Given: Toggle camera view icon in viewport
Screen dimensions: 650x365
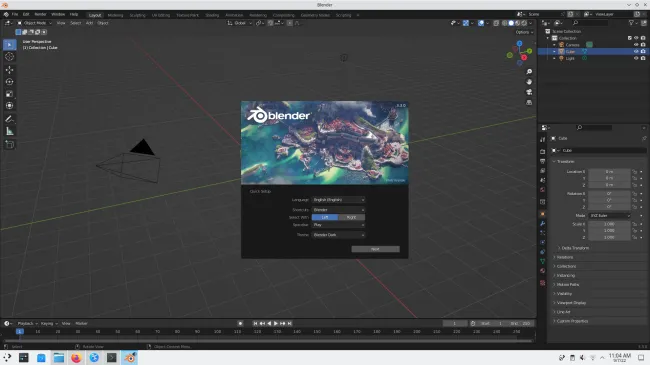Looking at the screenshot, I should (x=529, y=92).
